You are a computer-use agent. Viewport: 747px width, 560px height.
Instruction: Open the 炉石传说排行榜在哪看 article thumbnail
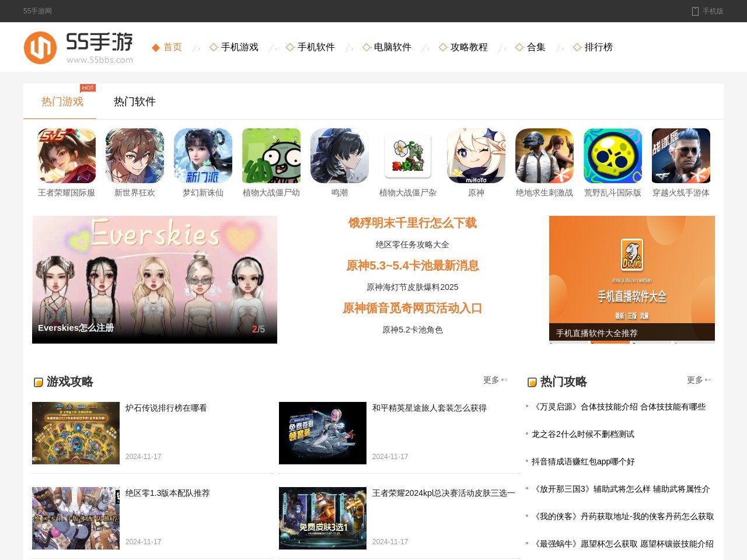[76, 433]
